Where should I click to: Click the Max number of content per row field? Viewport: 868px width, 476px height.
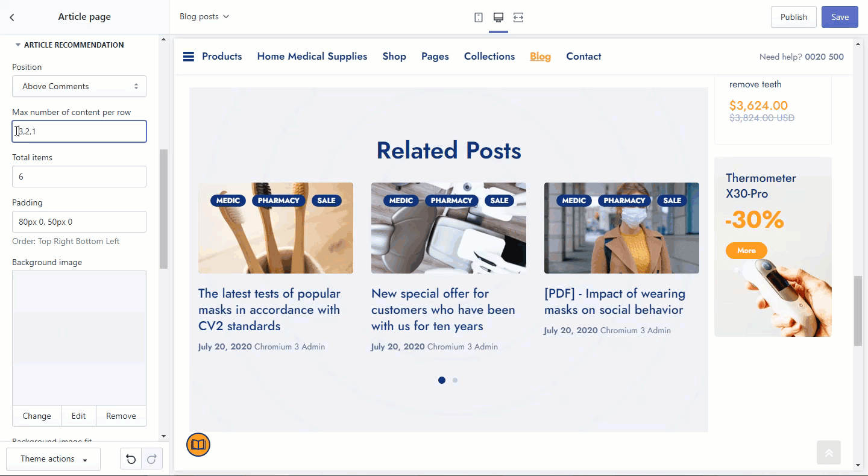point(79,131)
